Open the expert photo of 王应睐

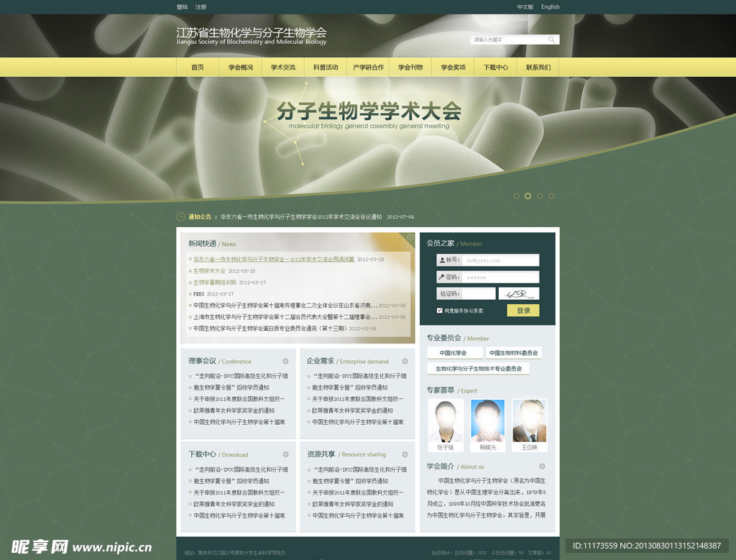(529, 419)
